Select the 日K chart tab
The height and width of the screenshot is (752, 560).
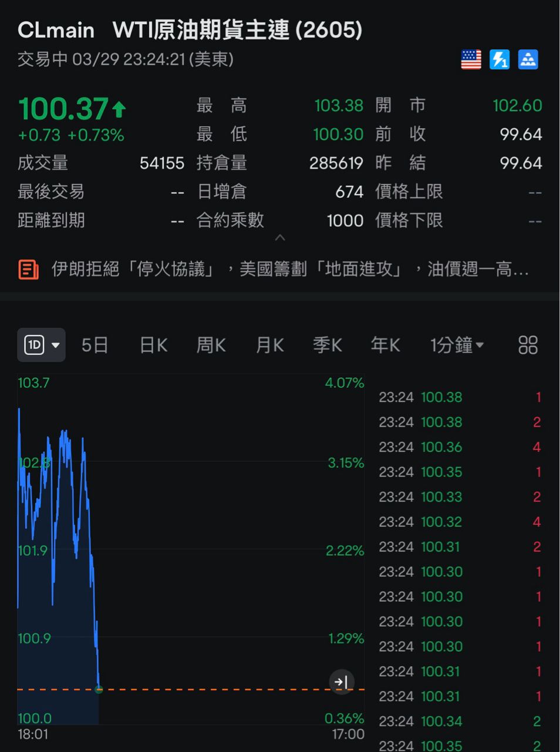click(x=153, y=345)
